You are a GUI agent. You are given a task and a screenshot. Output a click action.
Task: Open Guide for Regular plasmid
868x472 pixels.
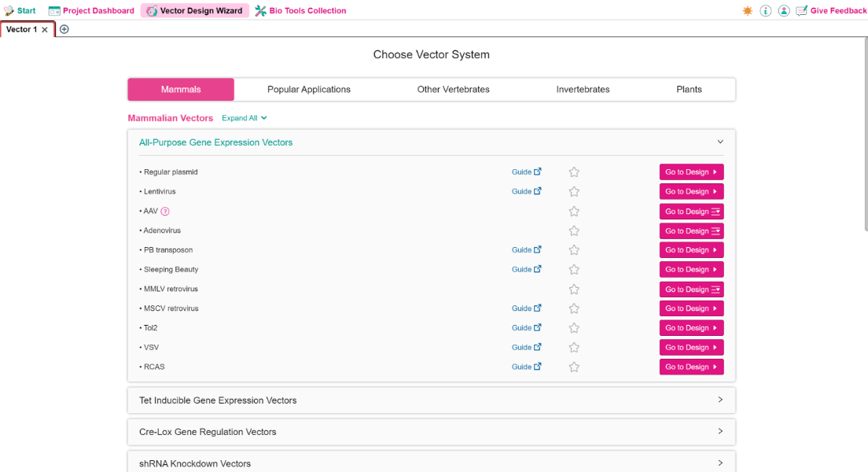(x=527, y=171)
